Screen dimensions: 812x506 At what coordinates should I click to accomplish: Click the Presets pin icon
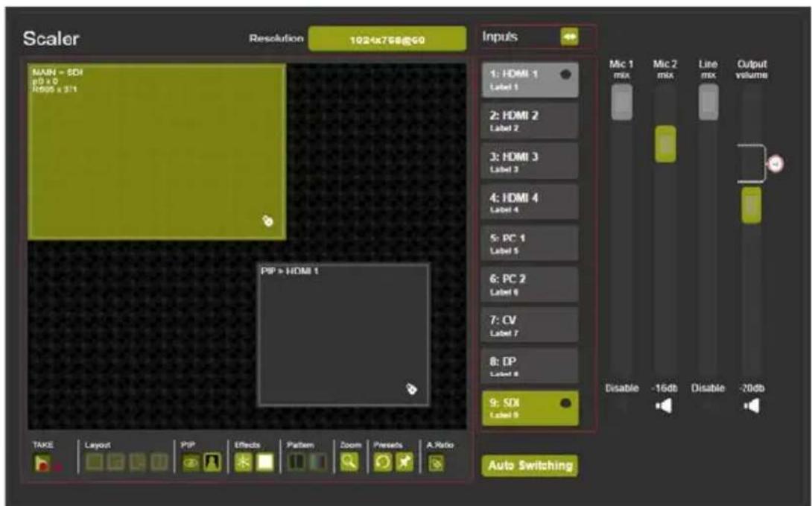405,462
